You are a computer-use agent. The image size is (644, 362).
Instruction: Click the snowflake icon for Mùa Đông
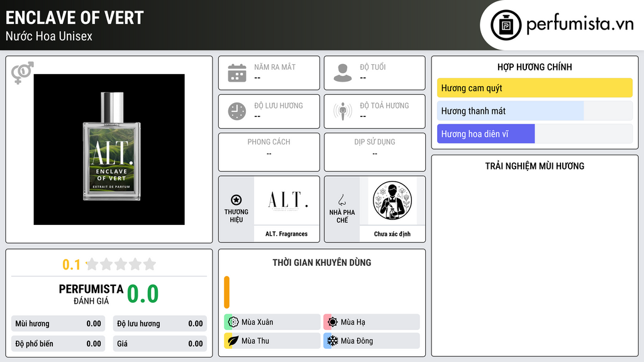tap(333, 341)
